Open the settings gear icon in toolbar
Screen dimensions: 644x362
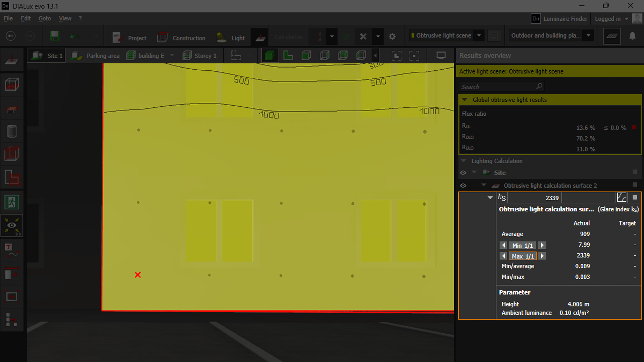click(x=392, y=37)
